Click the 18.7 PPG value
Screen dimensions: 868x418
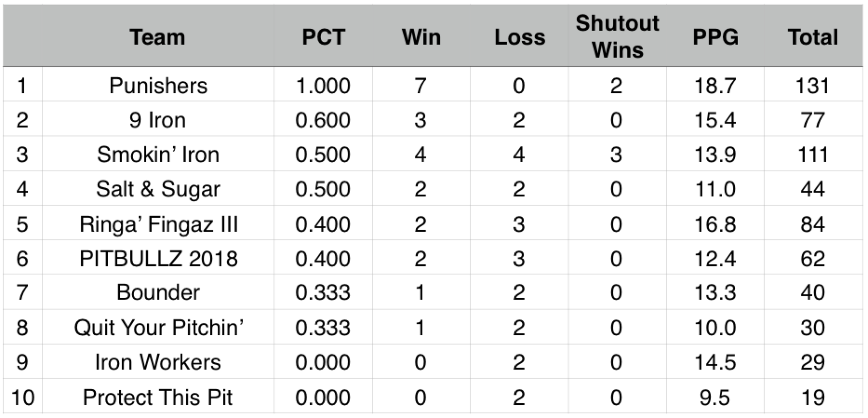coord(715,85)
